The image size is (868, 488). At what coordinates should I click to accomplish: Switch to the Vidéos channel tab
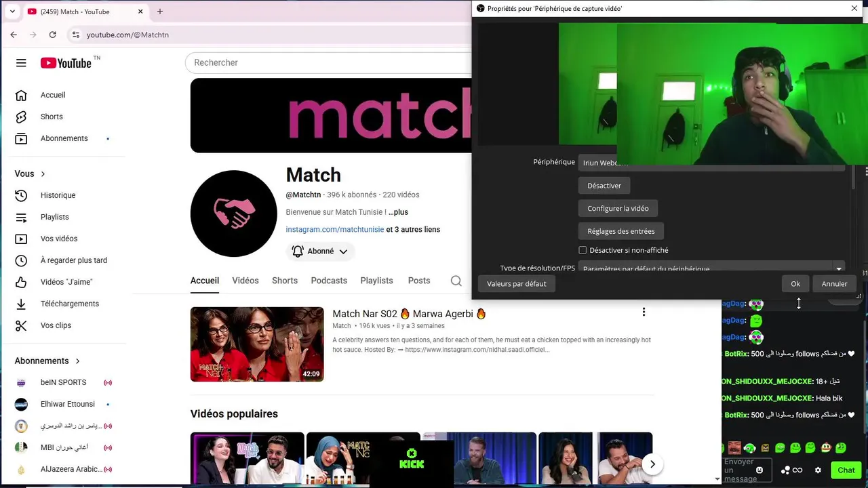[x=245, y=281]
